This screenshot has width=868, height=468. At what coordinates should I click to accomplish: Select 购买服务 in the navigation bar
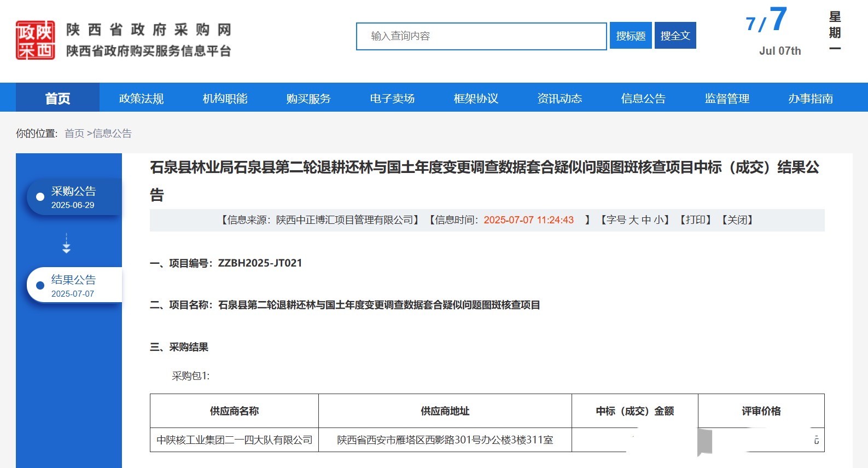click(308, 99)
